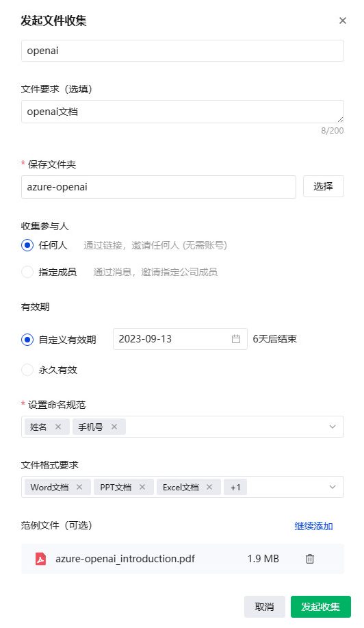Click the PDF file icon
Viewport: 364px width, 628px height.
tap(41, 559)
